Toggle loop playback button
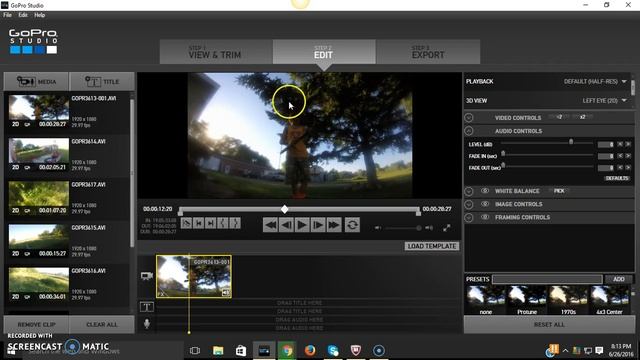 [352, 225]
